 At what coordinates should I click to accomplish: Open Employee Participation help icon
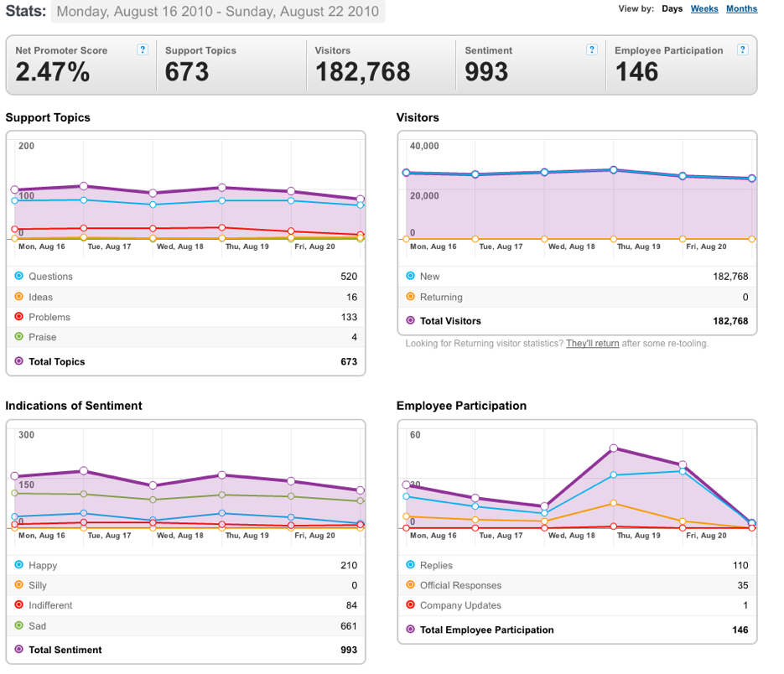(743, 50)
